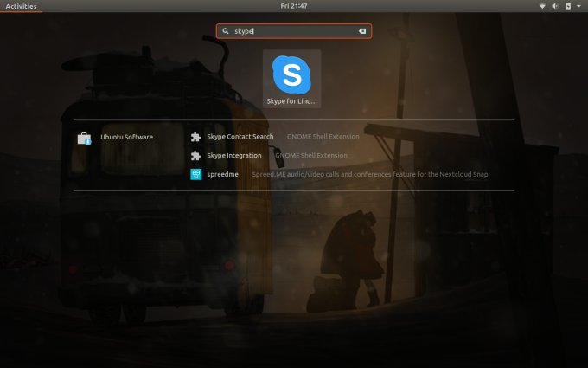The width and height of the screenshot is (588, 368).
Task: Launch the Skype for Linux app icon
Action: [291, 75]
